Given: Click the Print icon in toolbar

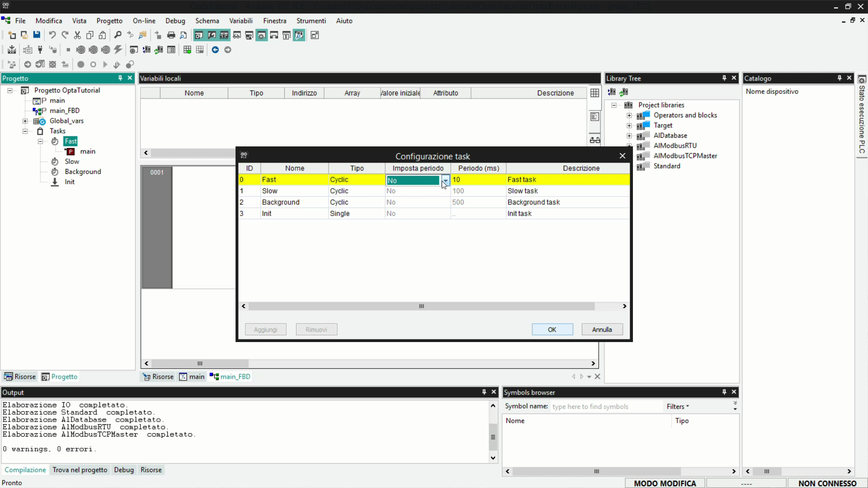Looking at the screenshot, I should pyautogui.click(x=171, y=35).
